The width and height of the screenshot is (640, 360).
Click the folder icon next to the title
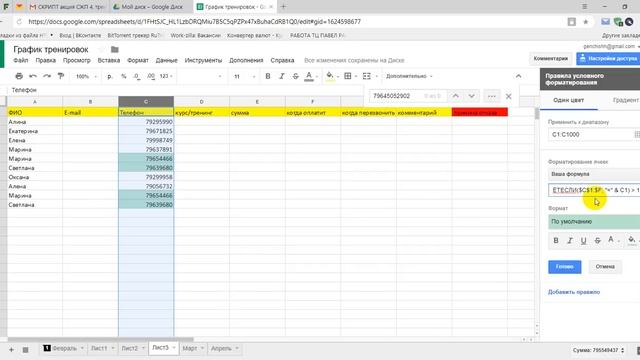pyautogui.click(x=115, y=49)
